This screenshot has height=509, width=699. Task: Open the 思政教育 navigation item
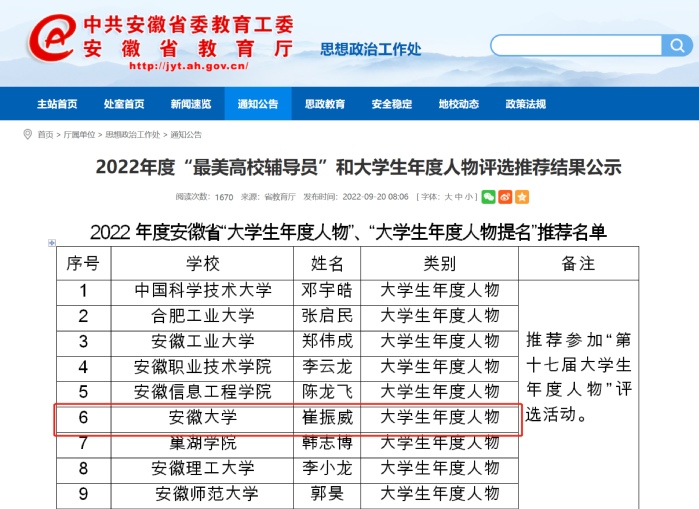pos(325,104)
